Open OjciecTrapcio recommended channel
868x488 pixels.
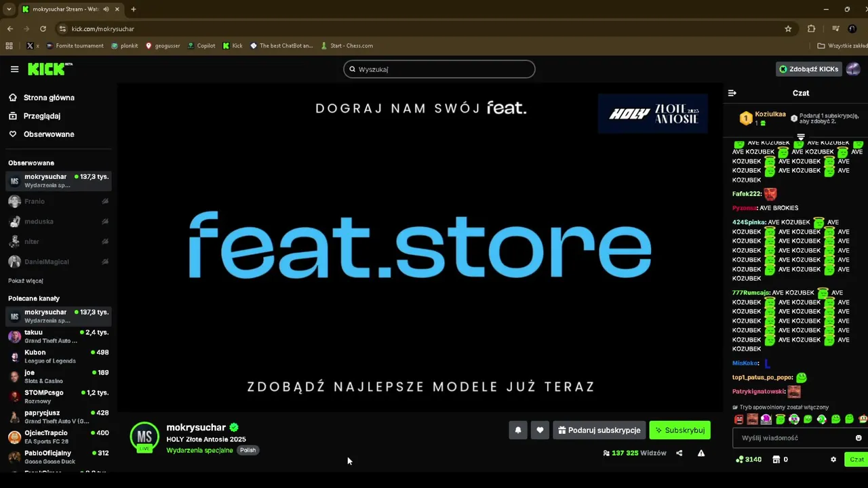click(x=58, y=437)
